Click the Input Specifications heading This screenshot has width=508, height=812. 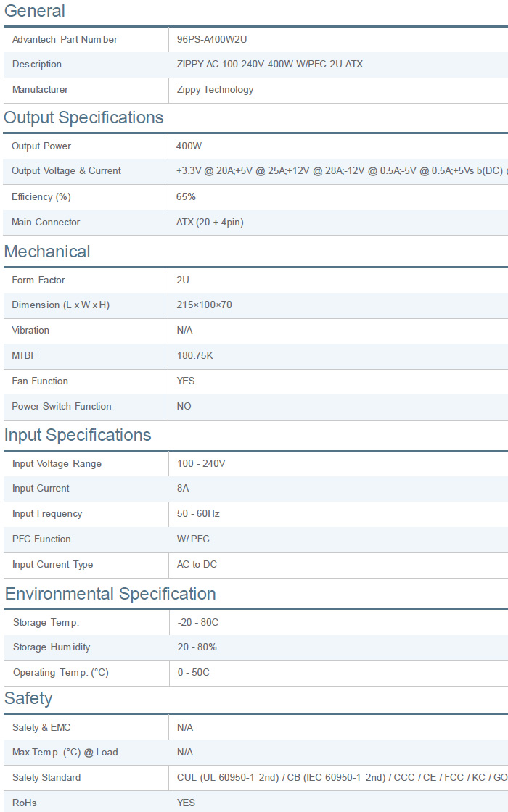pos(78,436)
